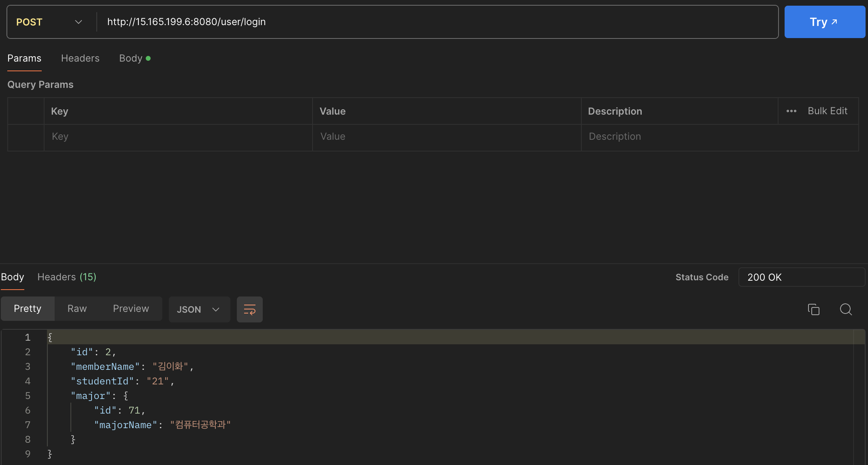Click the Try button
The height and width of the screenshot is (465, 868).
coord(824,22)
